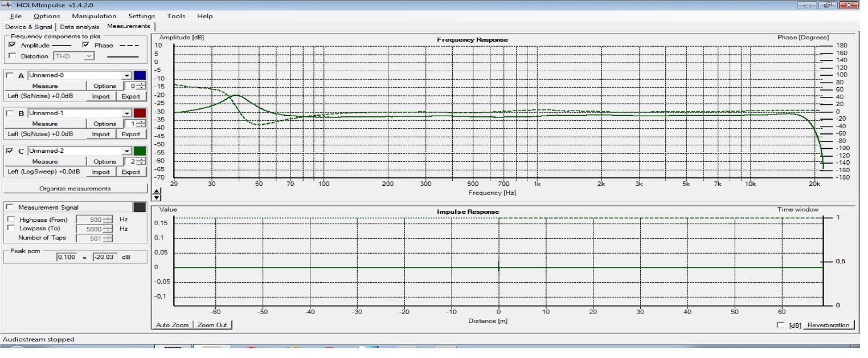Open the Manipulation menu
868x358 pixels.
[94, 16]
